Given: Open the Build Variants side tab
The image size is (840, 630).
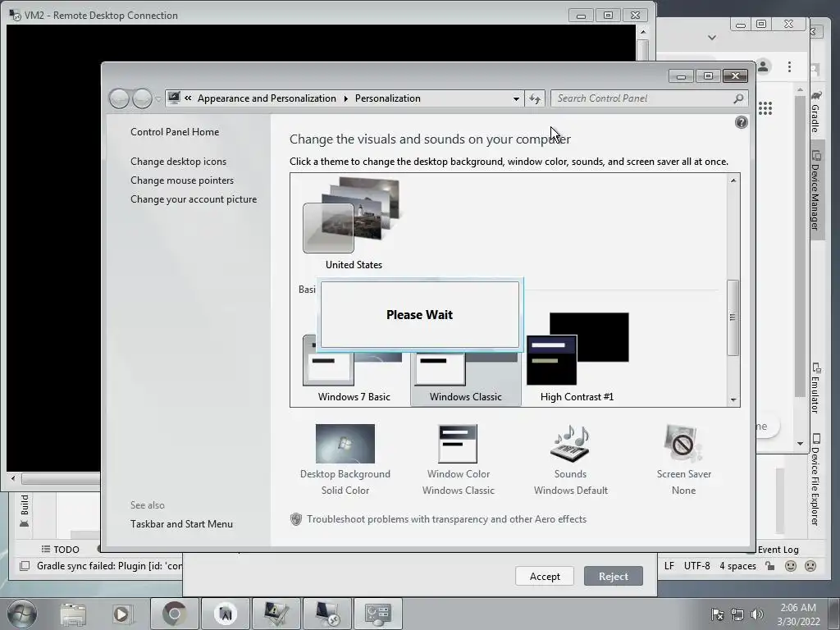Looking at the screenshot, I should click(24, 511).
